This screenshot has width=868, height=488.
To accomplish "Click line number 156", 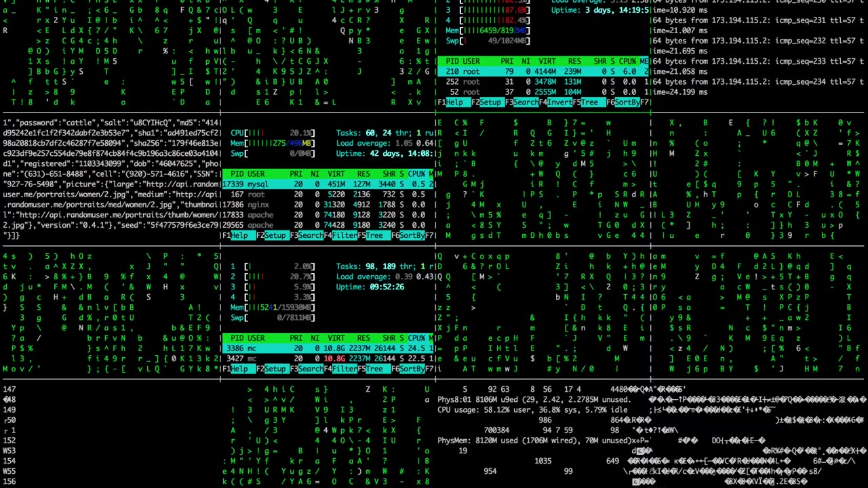I will (x=9, y=481).
